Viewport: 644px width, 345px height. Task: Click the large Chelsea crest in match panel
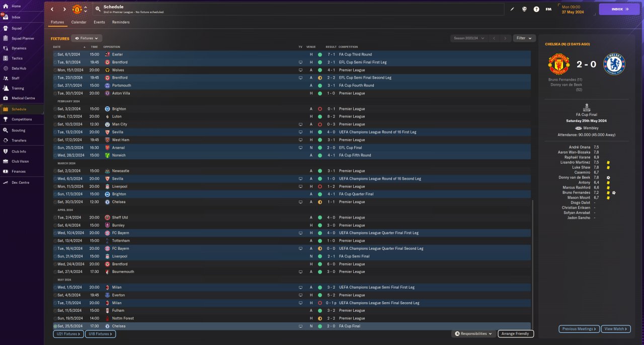pyautogui.click(x=614, y=64)
